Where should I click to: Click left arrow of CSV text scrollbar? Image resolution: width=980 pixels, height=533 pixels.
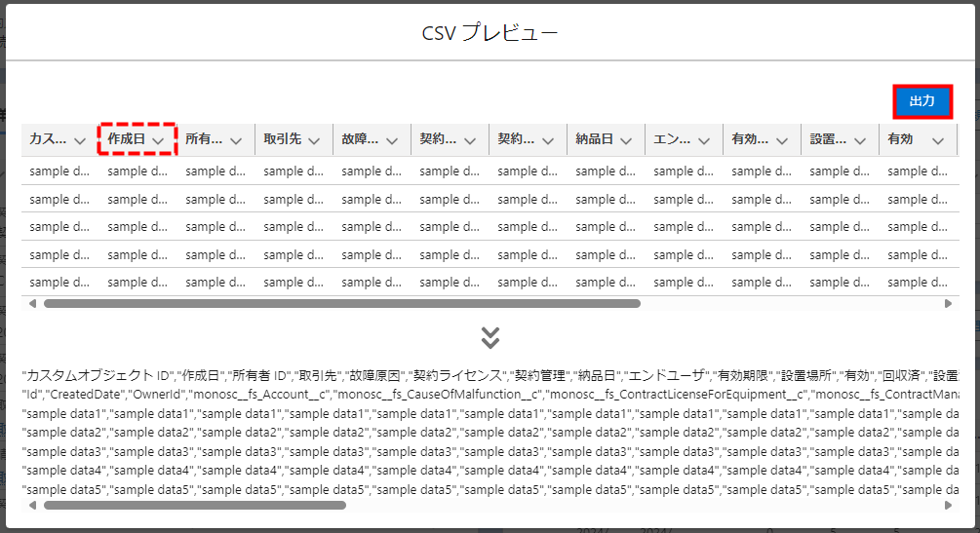click(32, 506)
